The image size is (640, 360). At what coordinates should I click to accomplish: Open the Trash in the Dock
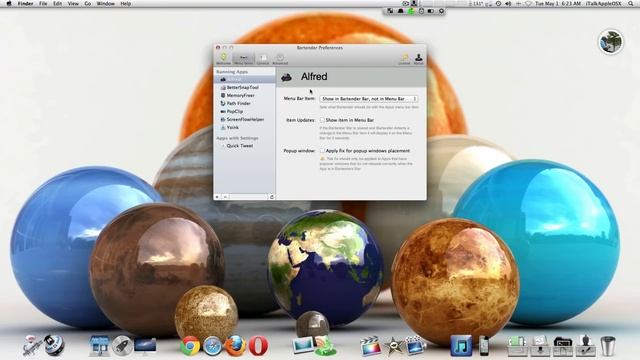[608, 346]
